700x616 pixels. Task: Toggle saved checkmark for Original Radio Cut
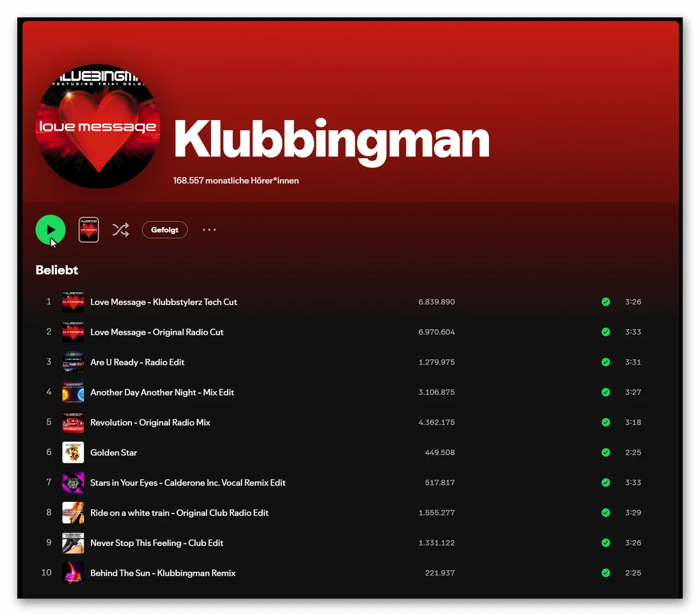605,332
